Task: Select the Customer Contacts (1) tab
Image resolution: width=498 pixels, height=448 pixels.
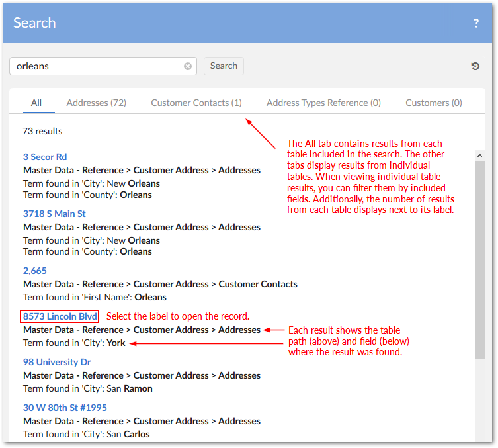Action: [196, 103]
